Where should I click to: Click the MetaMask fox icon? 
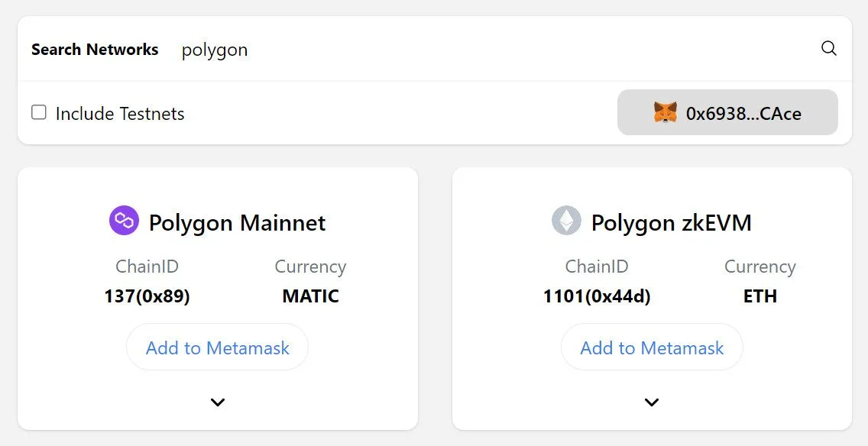(x=665, y=113)
